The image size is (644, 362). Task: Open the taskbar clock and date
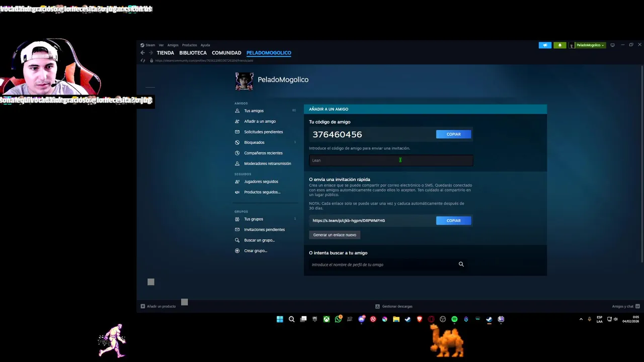click(630, 319)
